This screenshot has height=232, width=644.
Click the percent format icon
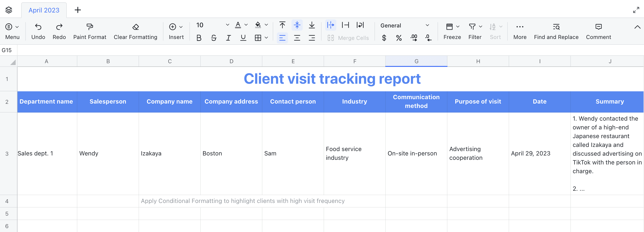click(399, 38)
